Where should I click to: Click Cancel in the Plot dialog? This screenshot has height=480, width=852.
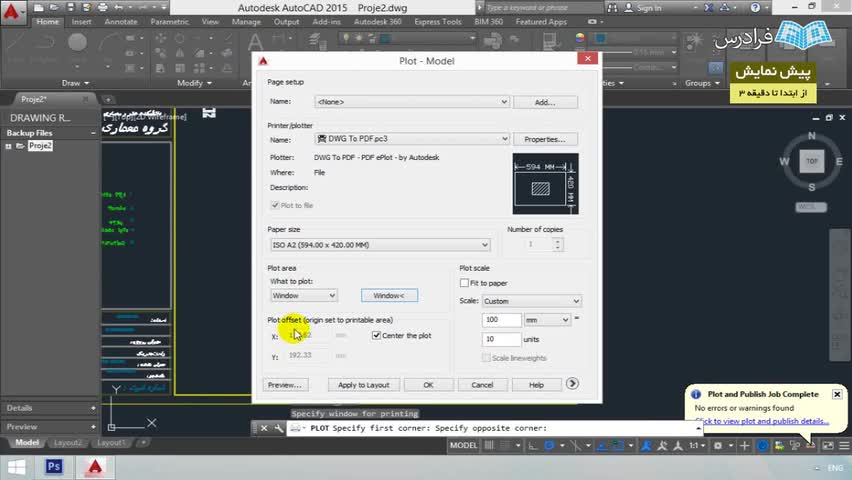pos(482,385)
